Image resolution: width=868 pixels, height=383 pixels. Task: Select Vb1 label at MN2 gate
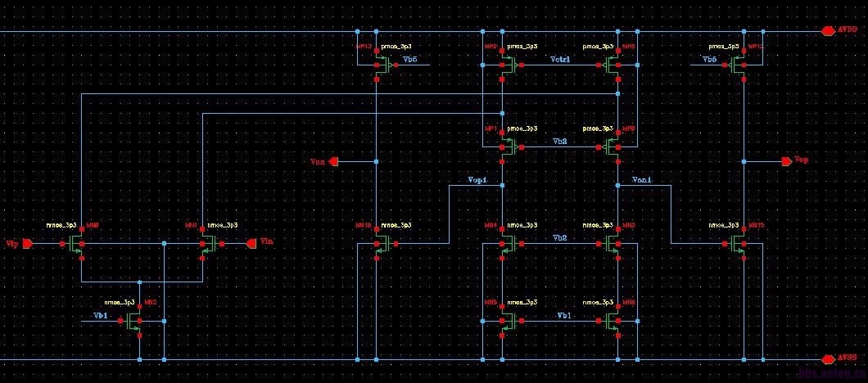pyautogui.click(x=100, y=314)
